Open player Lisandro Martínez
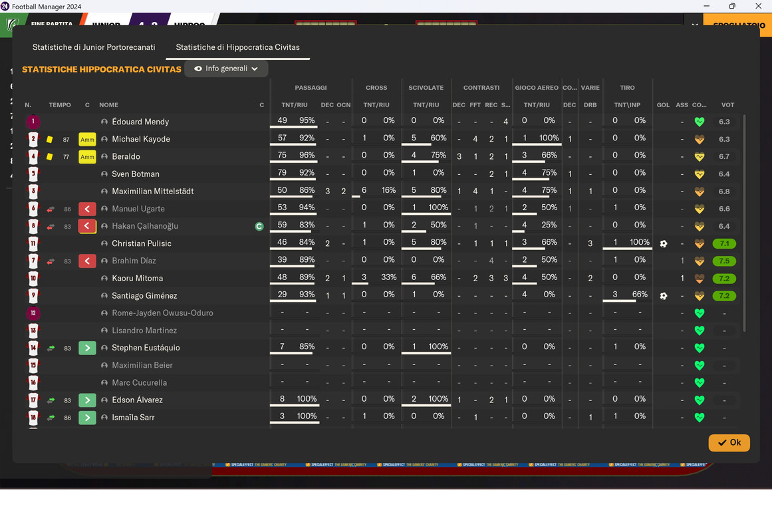The height and width of the screenshot is (532, 772). point(144,331)
